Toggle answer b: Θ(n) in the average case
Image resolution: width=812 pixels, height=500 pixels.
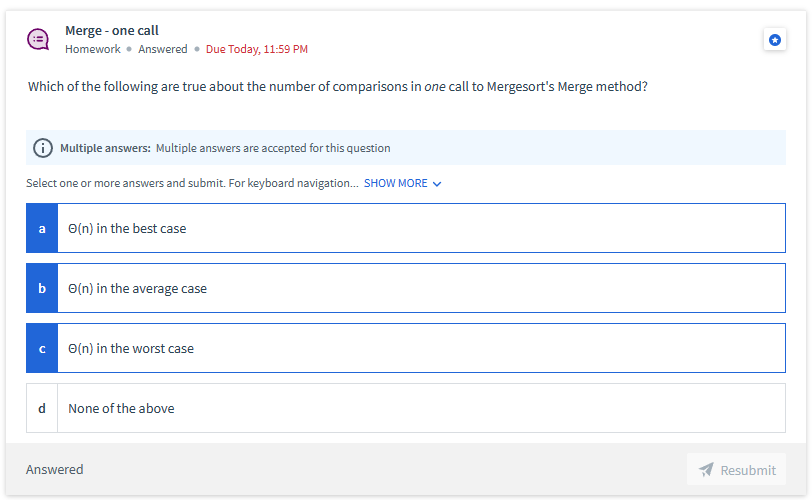point(406,288)
